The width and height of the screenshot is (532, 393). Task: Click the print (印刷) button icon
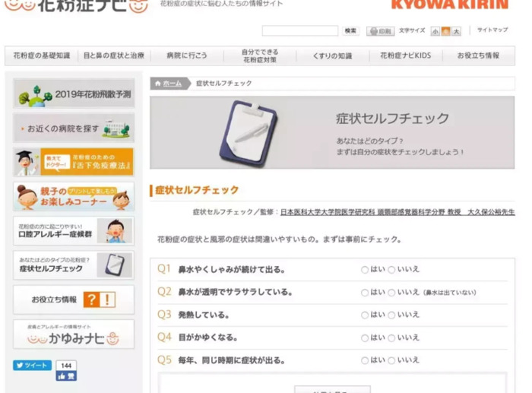[x=374, y=31]
